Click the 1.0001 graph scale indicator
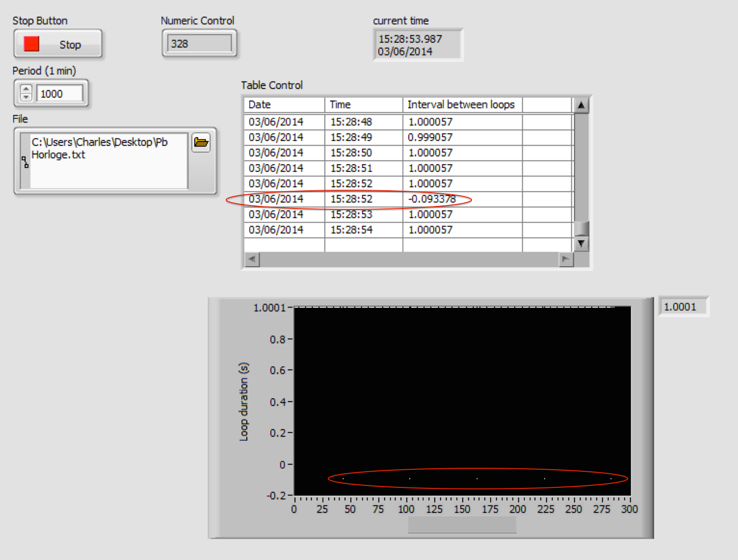 (683, 306)
